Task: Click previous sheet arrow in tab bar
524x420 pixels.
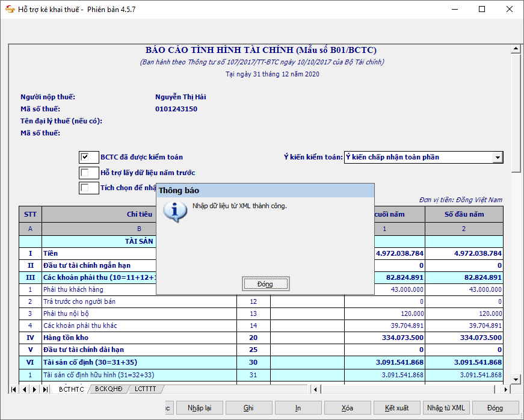Action: [24, 389]
